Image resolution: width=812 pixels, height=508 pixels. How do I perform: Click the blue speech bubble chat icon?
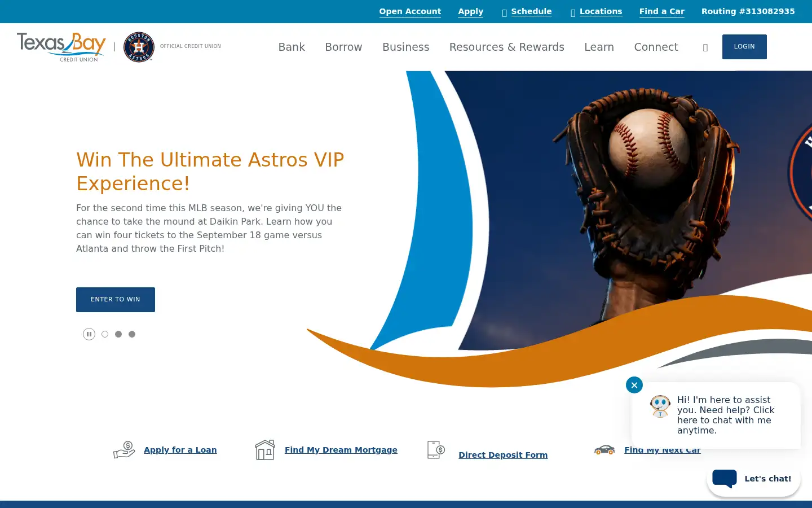725,479
